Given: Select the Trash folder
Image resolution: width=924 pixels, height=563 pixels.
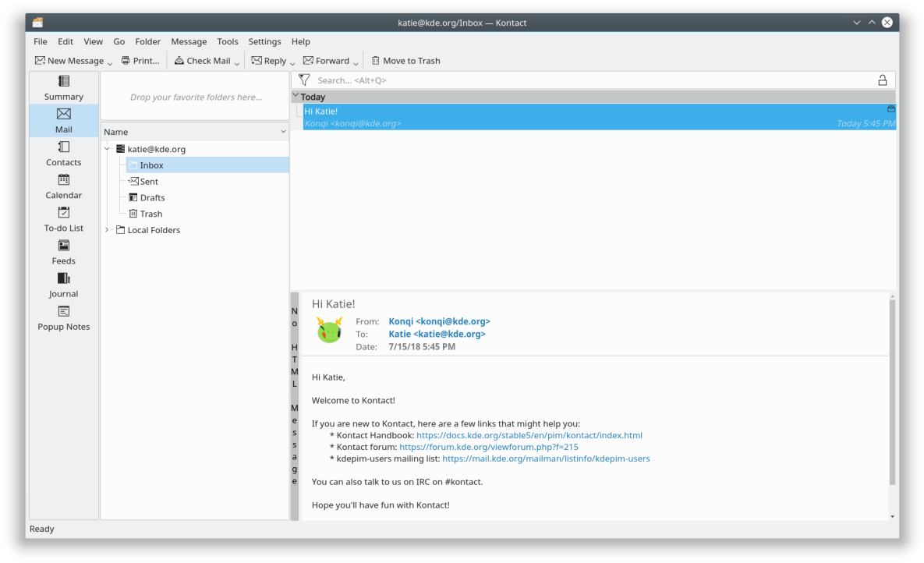Looking at the screenshot, I should [207, 214].
